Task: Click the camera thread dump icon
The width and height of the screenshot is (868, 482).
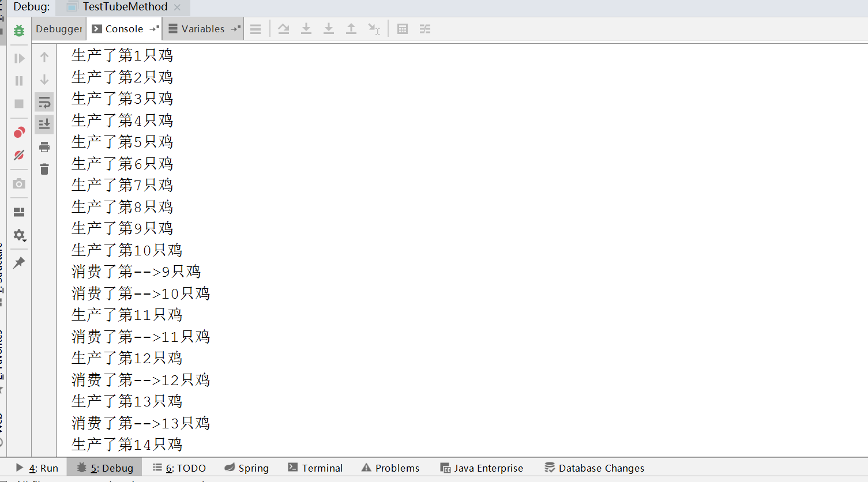Action: pyautogui.click(x=19, y=183)
